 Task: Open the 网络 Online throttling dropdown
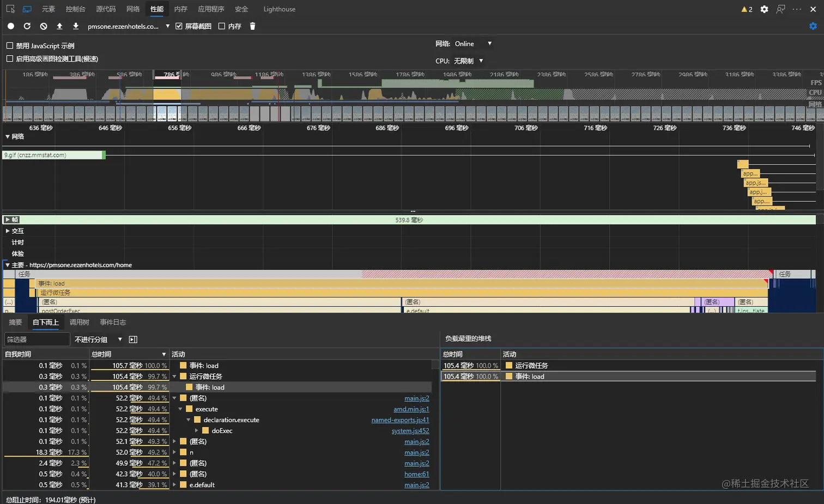click(x=473, y=44)
